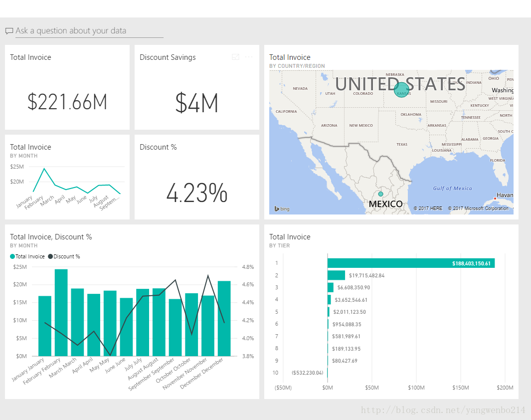531x420 pixels.
Task: Select the tier 2 bar worth $19,715,482.84
Action: (336, 275)
